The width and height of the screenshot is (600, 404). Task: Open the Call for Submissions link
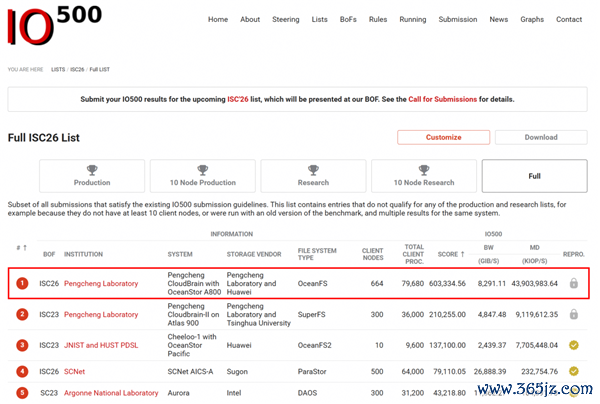click(442, 99)
